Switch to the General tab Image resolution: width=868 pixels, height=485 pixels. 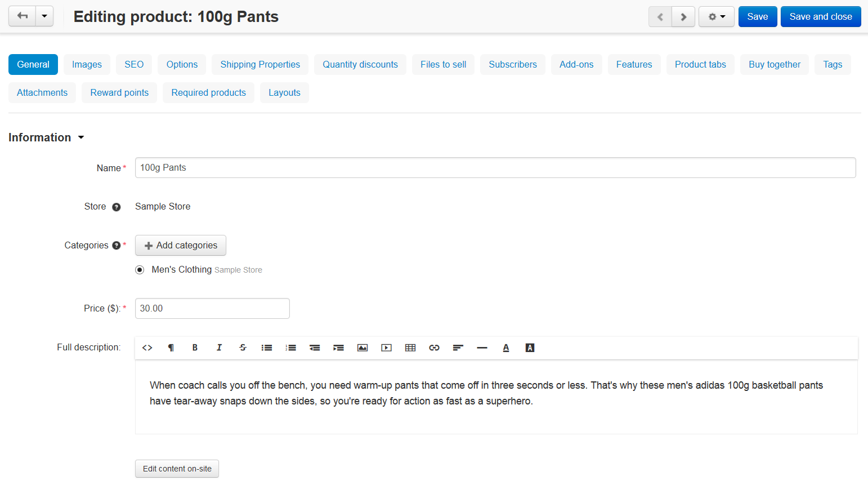point(33,64)
